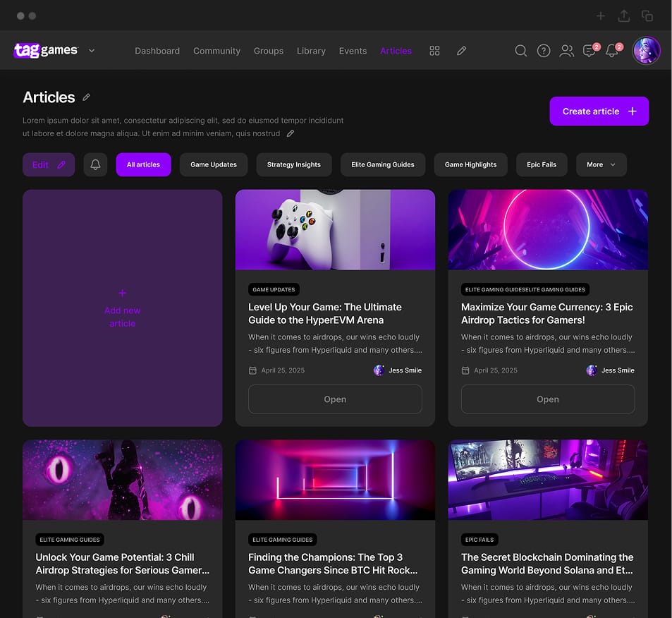The image size is (672, 618).
Task: Open the HyperEVM Arena article
Action: point(335,399)
